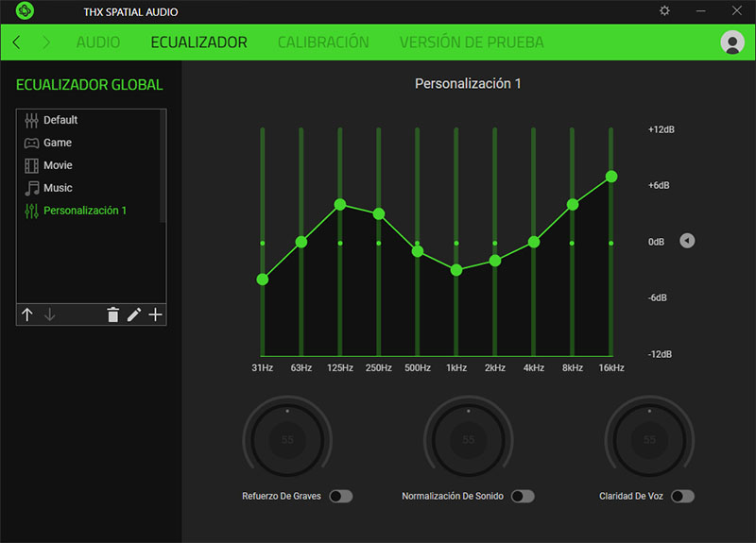
Task: Rename preset with the pencil icon
Action: pyautogui.click(x=134, y=314)
